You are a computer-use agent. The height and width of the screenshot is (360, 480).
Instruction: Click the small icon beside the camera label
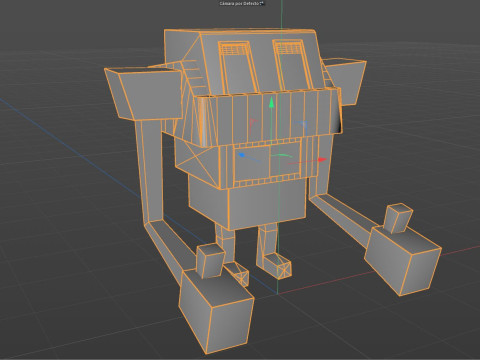click(262, 3)
